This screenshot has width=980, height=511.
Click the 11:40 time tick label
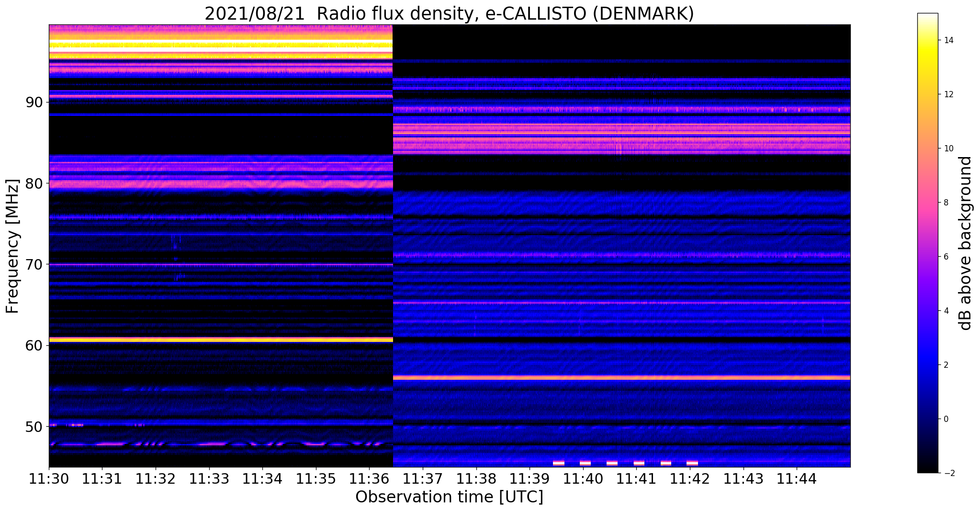click(x=583, y=479)
